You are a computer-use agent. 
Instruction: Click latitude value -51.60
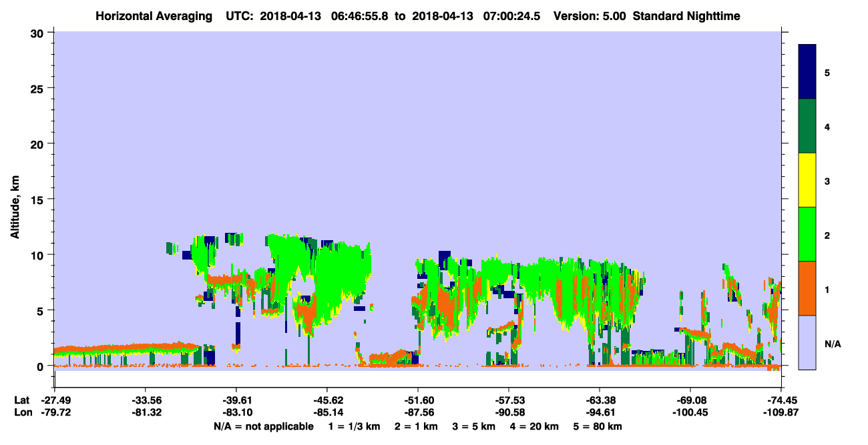point(418,400)
